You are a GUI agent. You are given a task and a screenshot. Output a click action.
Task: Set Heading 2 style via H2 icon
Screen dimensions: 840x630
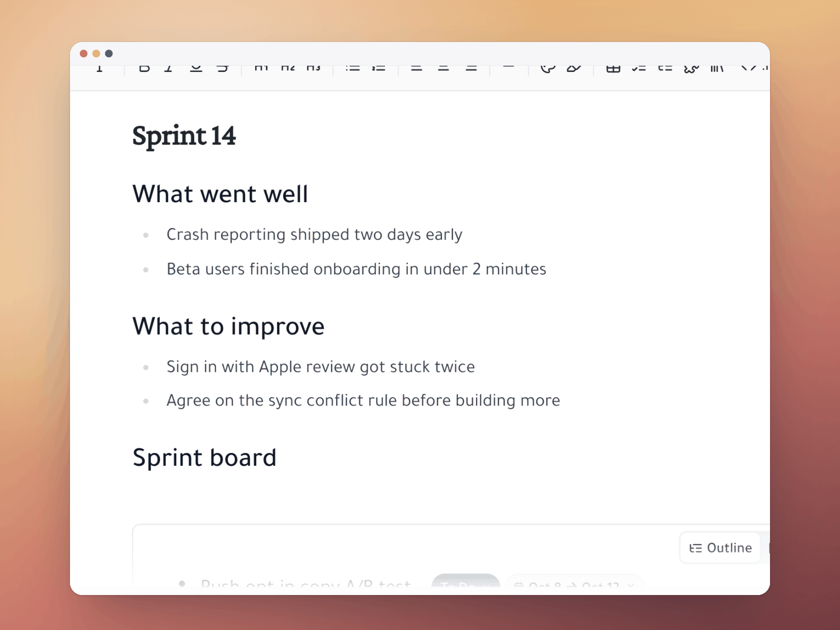288,68
